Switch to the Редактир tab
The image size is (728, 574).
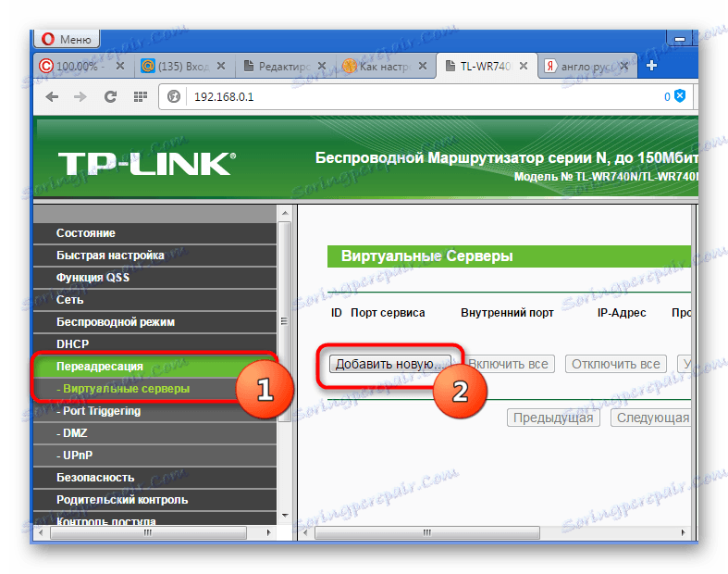(x=286, y=66)
